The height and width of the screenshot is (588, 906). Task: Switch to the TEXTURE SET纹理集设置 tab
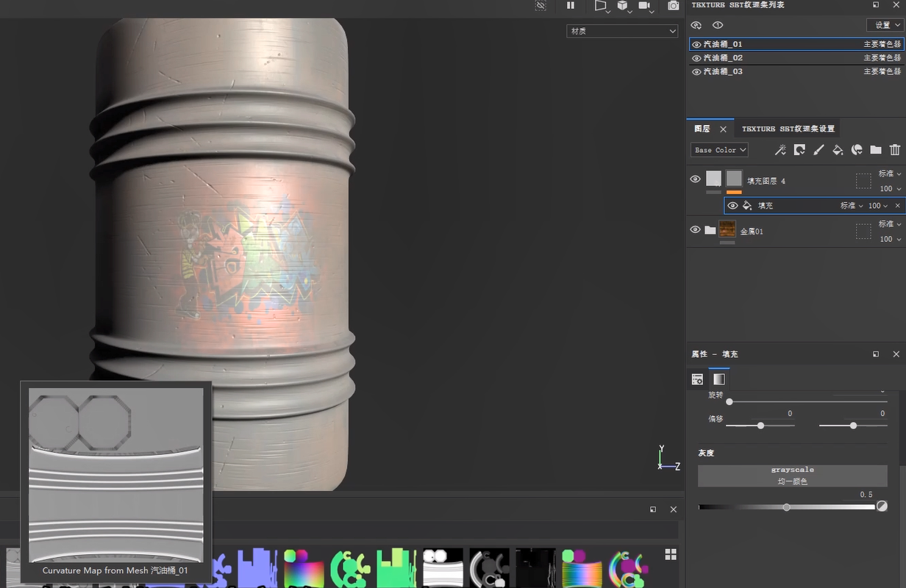[788, 129]
